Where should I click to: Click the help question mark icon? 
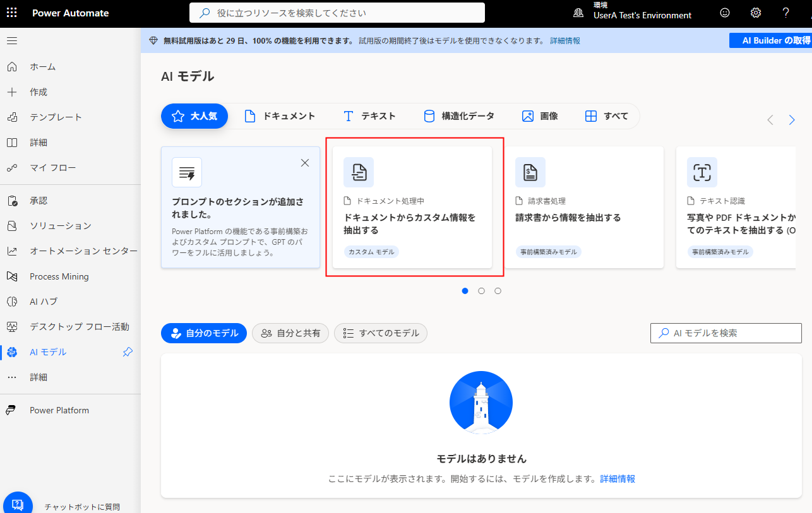tap(786, 13)
